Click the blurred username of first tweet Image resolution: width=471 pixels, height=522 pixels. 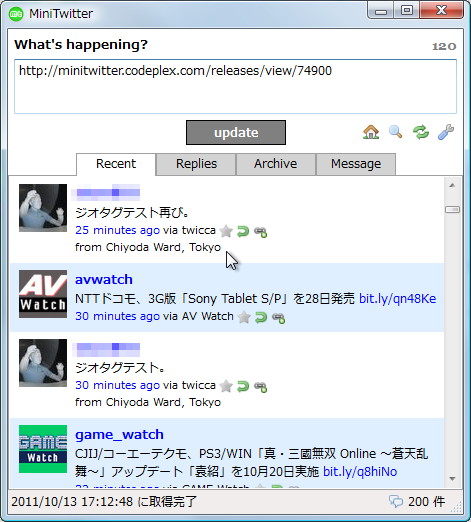pyautogui.click(x=106, y=192)
